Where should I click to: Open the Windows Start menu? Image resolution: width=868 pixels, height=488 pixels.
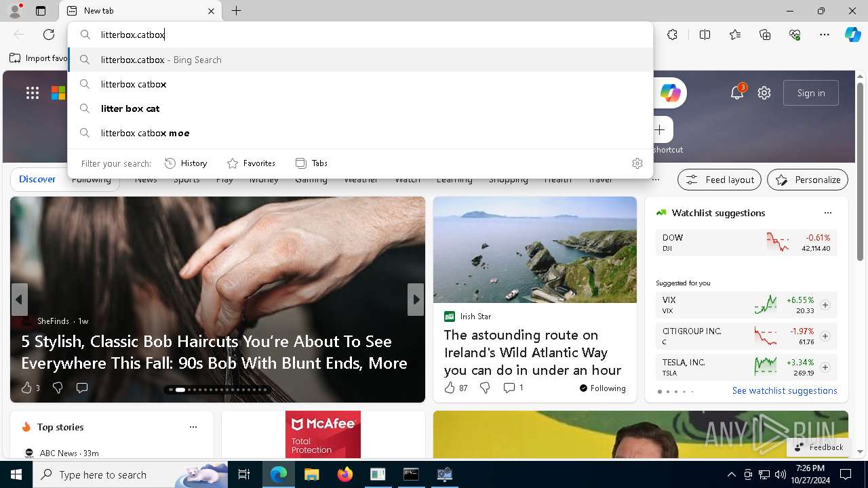pos(16,474)
